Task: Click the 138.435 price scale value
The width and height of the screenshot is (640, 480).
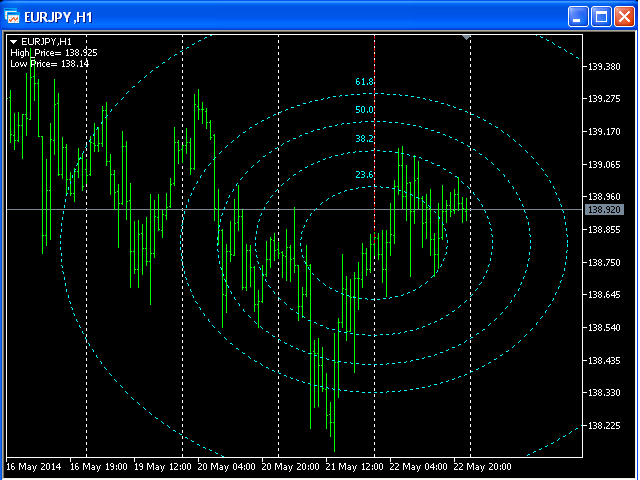Action: (604, 361)
